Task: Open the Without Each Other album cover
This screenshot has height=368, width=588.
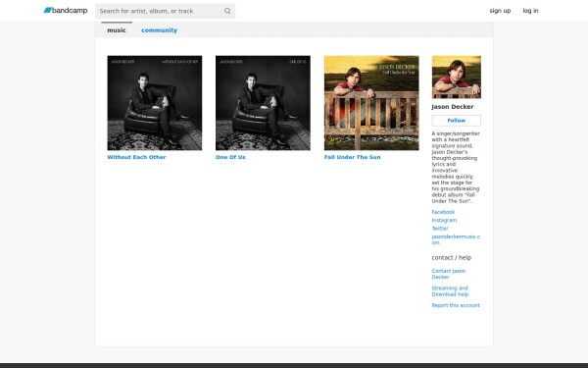Action: [155, 103]
